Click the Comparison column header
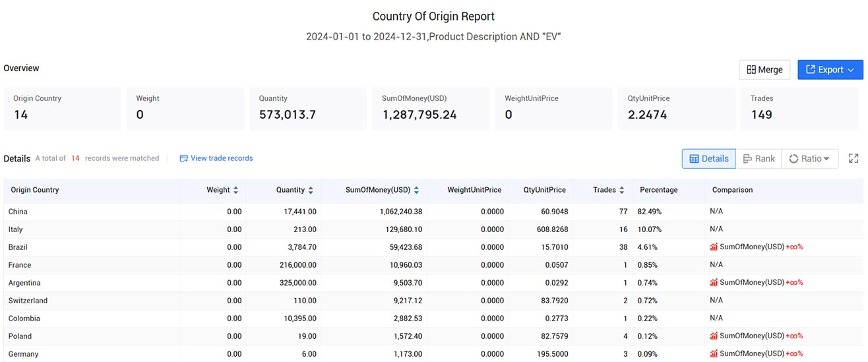This screenshot has height=362, width=868. point(732,190)
